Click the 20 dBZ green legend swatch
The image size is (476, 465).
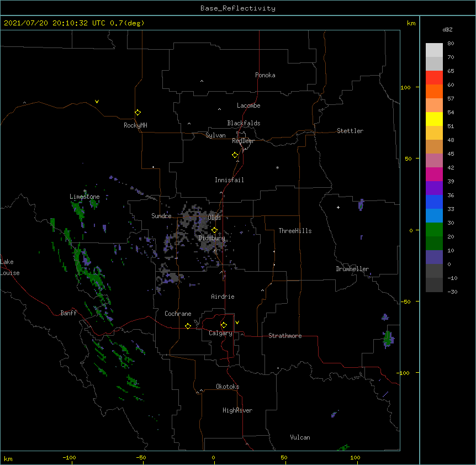coord(434,230)
